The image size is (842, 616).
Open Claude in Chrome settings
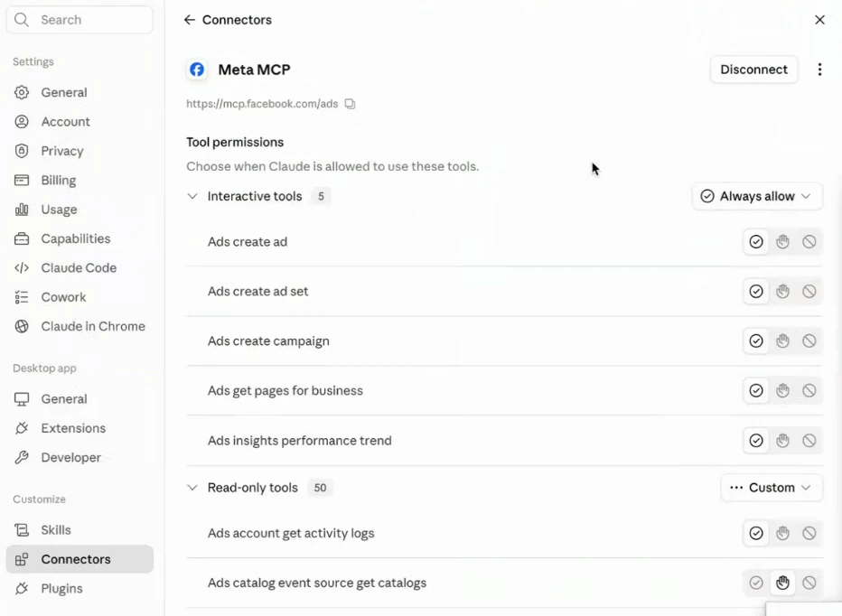pyautogui.click(x=80, y=327)
